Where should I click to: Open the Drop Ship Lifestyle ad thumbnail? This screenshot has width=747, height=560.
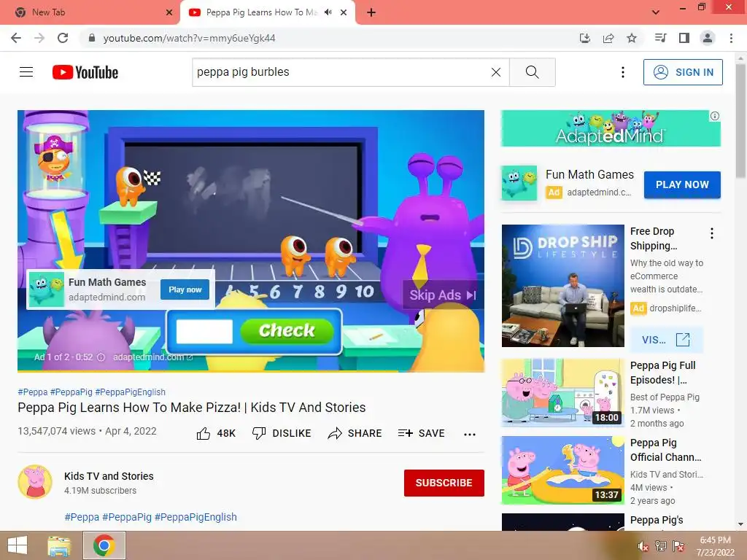[562, 286]
